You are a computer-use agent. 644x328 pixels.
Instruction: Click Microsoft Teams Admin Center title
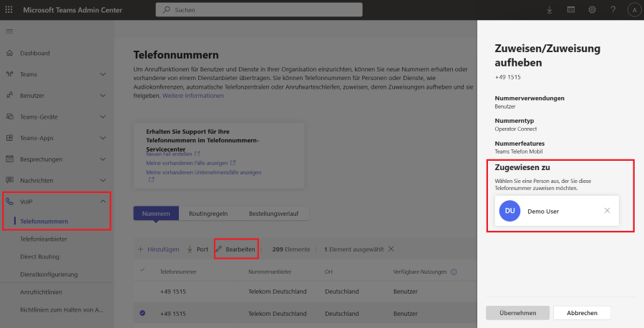[x=73, y=10]
